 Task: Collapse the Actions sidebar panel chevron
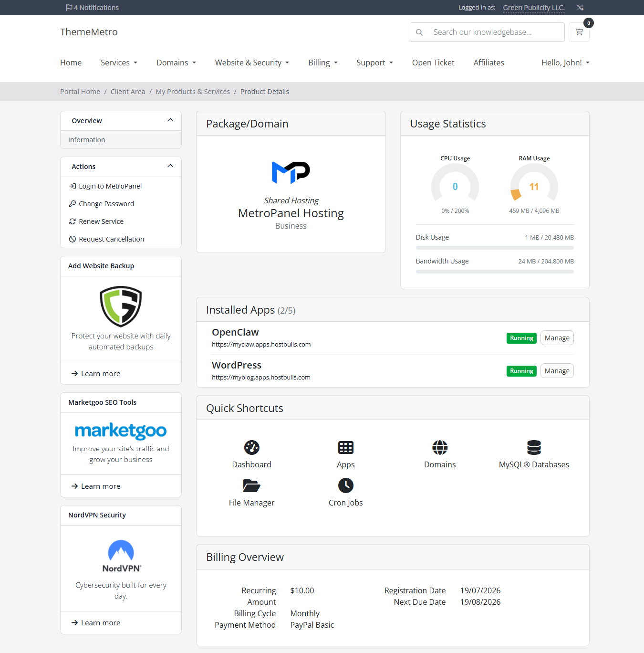(170, 166)
